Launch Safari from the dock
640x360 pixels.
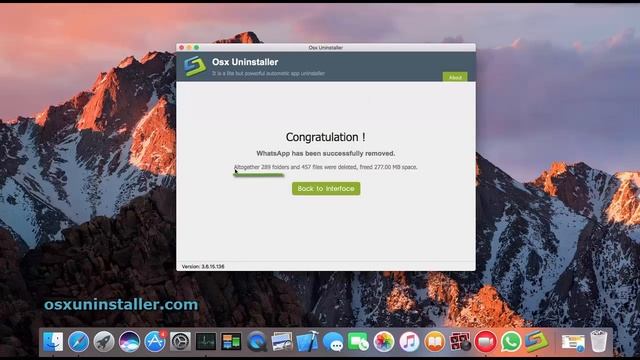tap(78, 341)
